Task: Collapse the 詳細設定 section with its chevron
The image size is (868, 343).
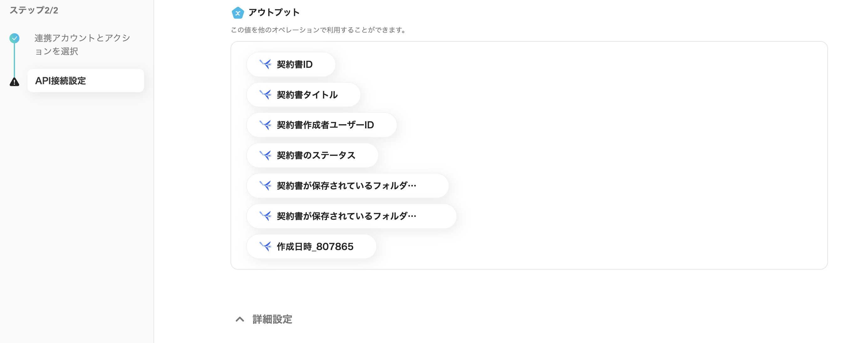Action: pos(240,319)
